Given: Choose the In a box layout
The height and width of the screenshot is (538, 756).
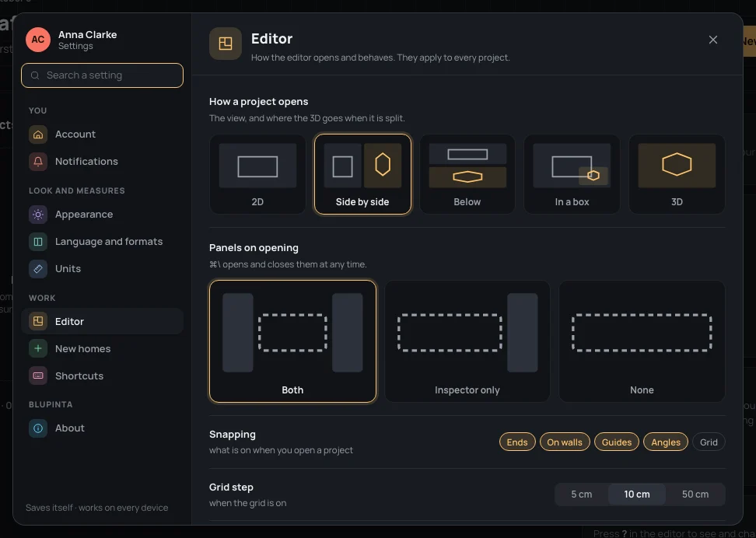Looking at the screenshot, I should click(572, 174).
